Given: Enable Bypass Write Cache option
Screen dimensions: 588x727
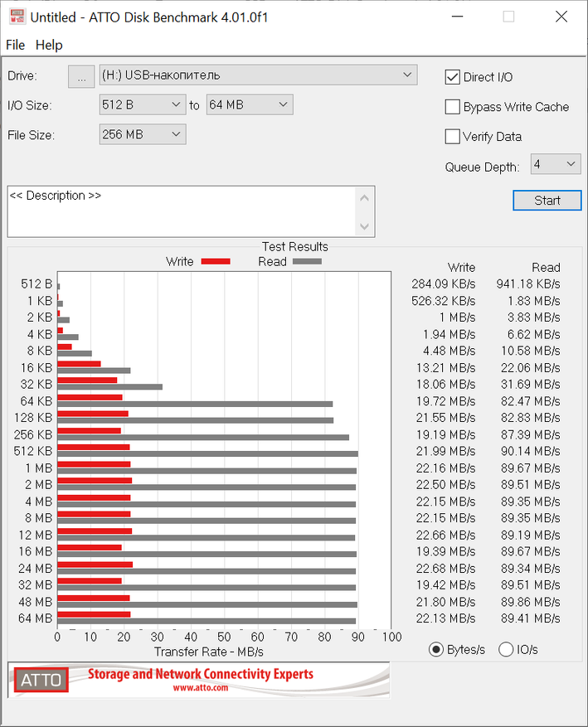Looking at the screenshot, I should [453, 107].
